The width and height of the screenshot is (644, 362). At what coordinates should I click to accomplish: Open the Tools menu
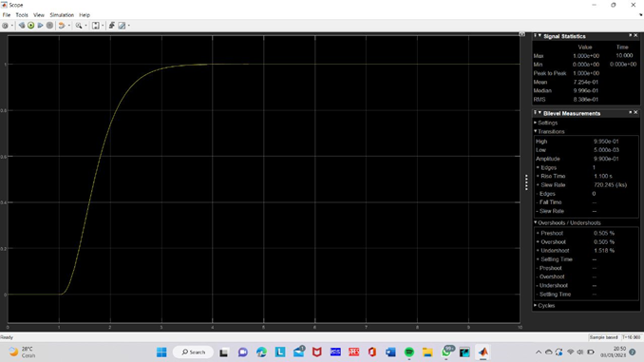pos(22,15)
